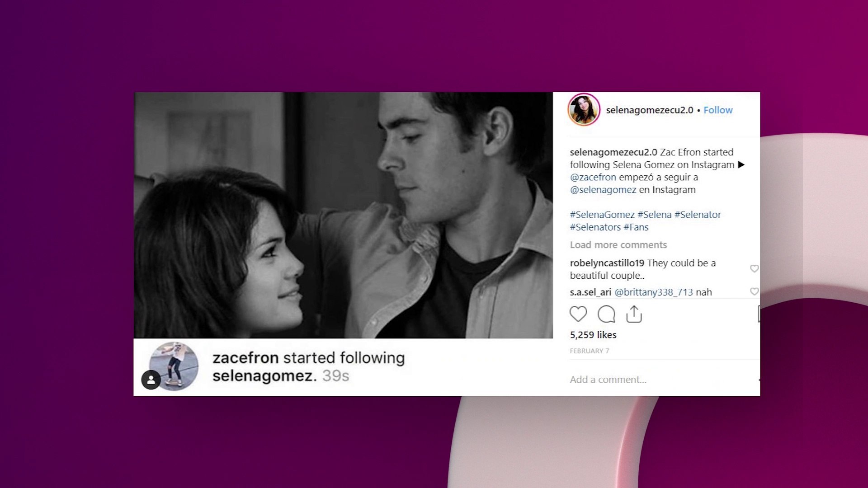
Task: Open the #Fans hashtag
Action: [x=636, y=227]
